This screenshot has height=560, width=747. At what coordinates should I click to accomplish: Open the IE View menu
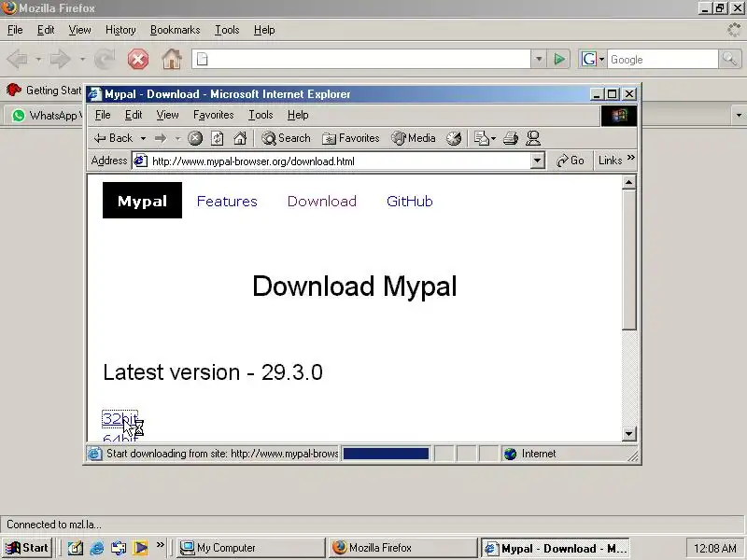[x=167, y=115]
